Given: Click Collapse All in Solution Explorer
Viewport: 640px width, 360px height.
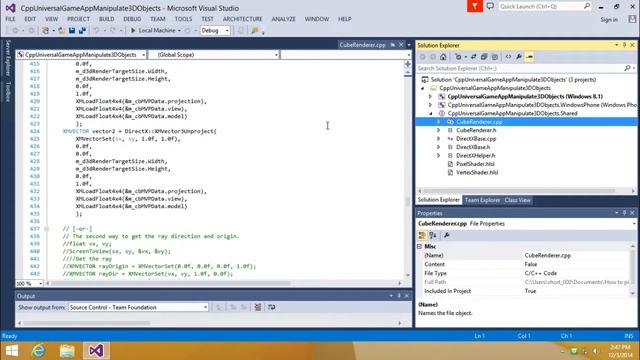Looking at the screenshot, I should (484, 57).
